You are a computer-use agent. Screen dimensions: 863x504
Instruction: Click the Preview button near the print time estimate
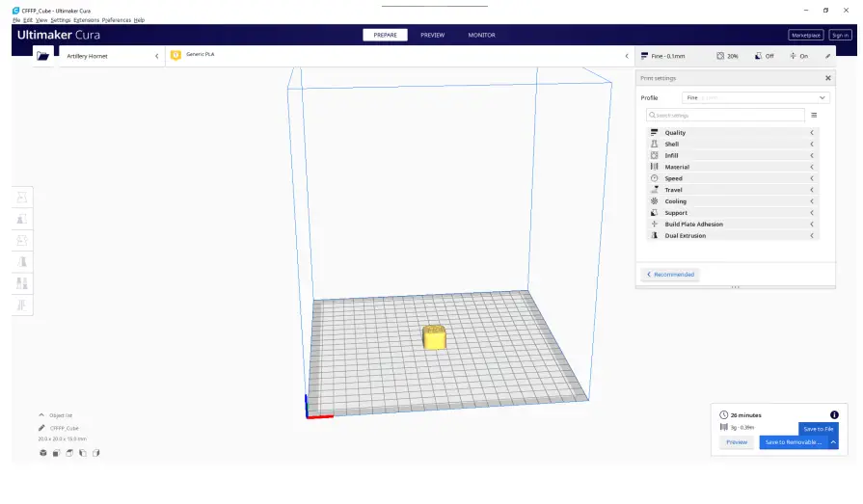[737, 442]
